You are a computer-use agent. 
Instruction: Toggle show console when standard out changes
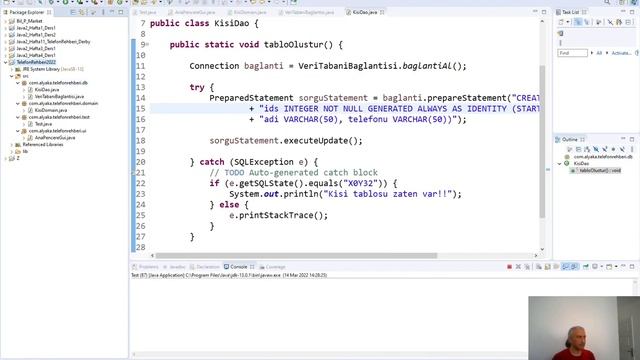(x=566, y=267)
